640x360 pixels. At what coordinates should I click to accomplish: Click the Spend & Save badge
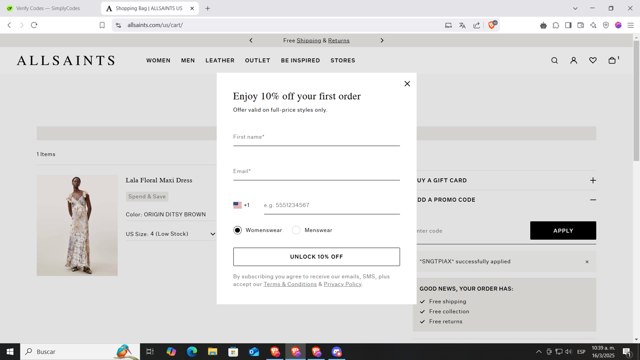(x=147, y=196)
